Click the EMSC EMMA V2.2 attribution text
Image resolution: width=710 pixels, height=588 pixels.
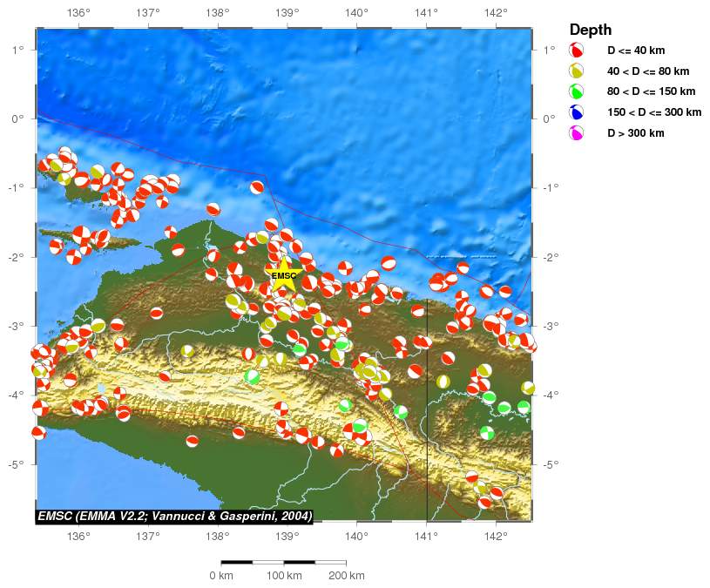174,516
